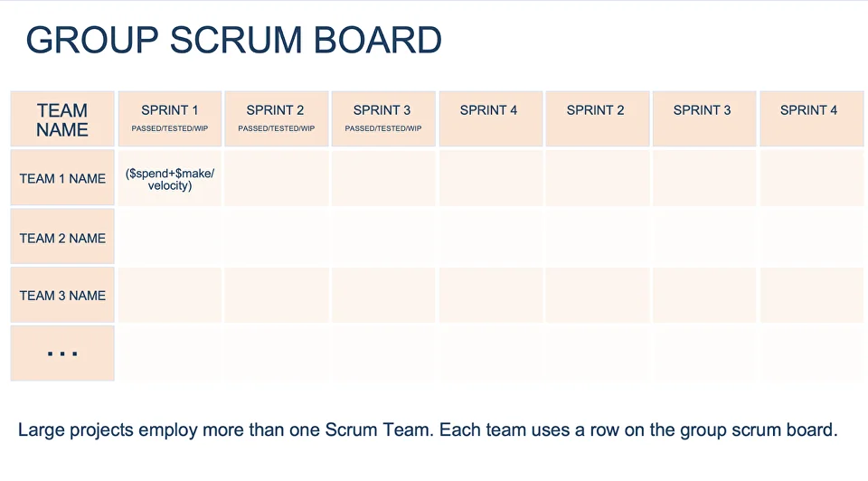Screen dimensions: 868x481
Task: Select the TEAM 3 NAME row label
Action: pos(62,295)
